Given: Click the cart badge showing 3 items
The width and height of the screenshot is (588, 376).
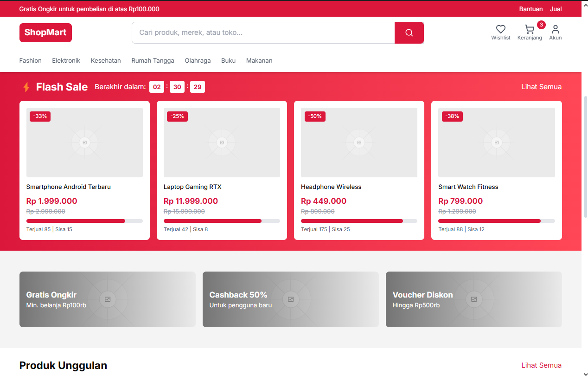Looking at the screenshot, I should 541,25.
